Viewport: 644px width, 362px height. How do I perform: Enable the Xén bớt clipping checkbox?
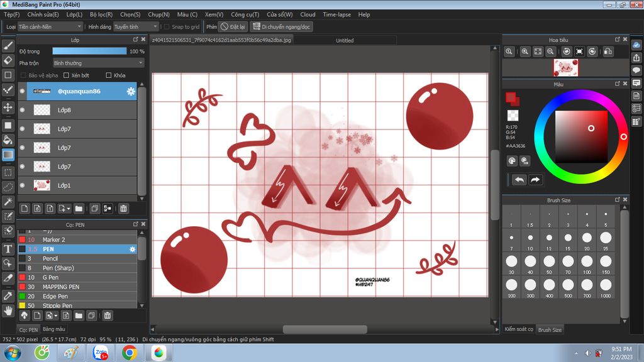[x=66, y=75]
